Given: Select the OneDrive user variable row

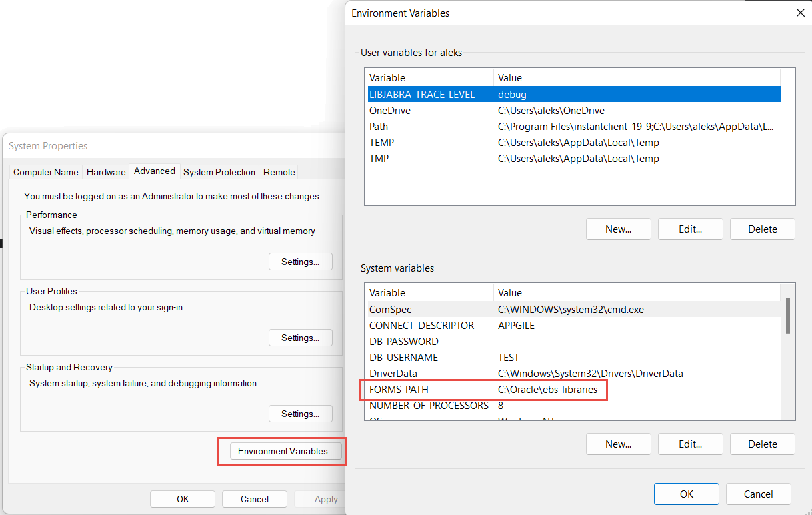Looking at the screenshot, I should point(573,111).
